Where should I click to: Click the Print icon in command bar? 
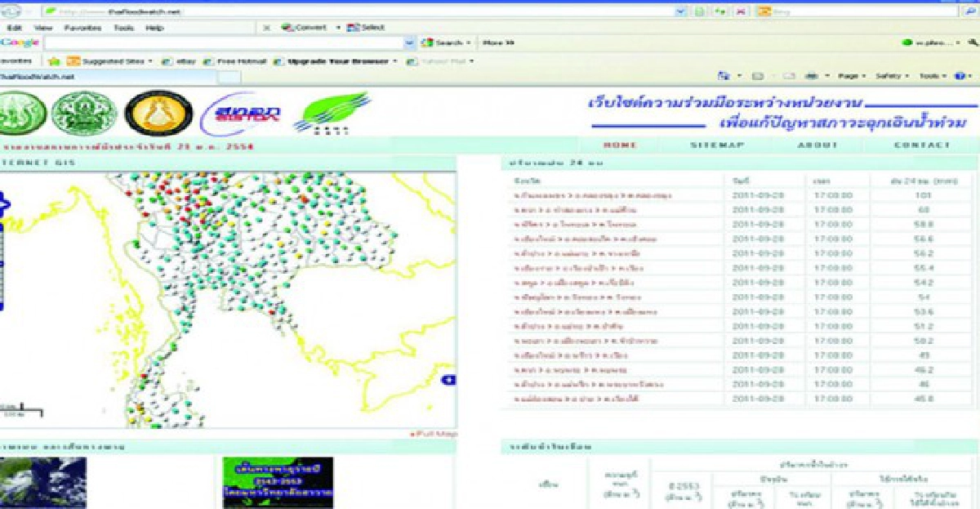[812, 76]
